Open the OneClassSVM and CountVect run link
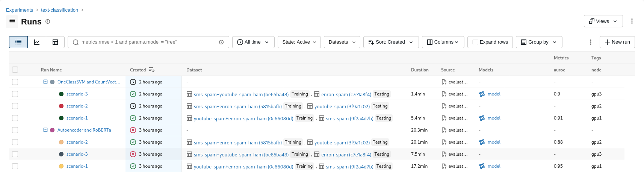Viewport: 644px width, 188px height. coord(89,82)
